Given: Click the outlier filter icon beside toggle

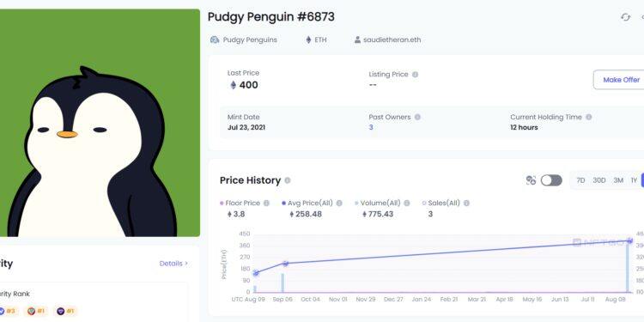Looking at the screenshot, I should 531,180.
